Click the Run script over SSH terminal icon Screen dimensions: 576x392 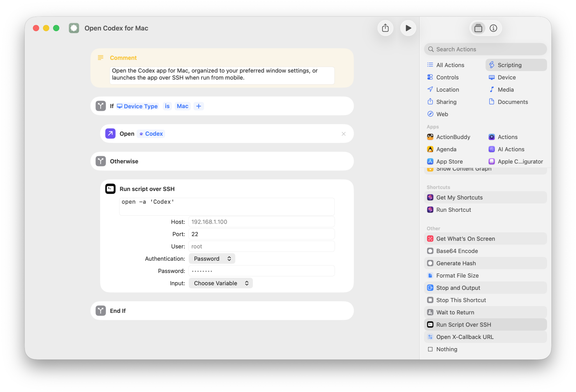(x=110, y=189)
